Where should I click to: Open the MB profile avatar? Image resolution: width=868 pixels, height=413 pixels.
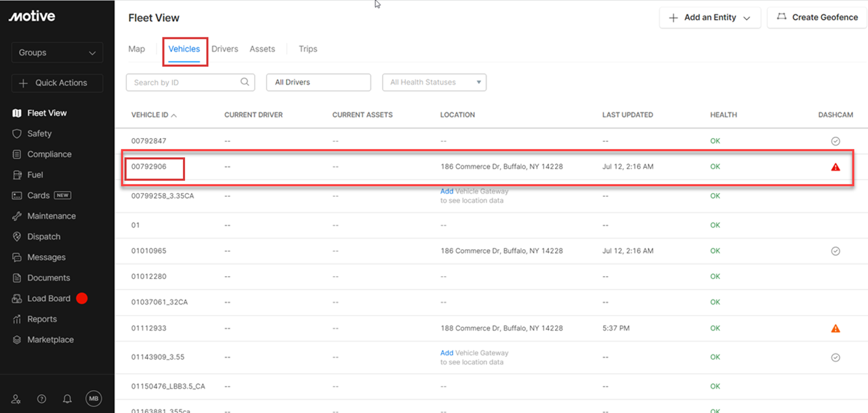click(94, 399)
